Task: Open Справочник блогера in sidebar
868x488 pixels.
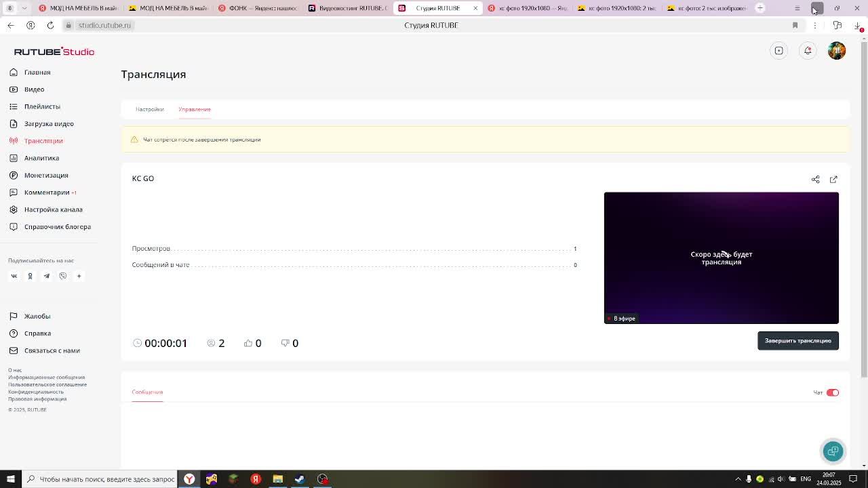Action: (57, 226)
